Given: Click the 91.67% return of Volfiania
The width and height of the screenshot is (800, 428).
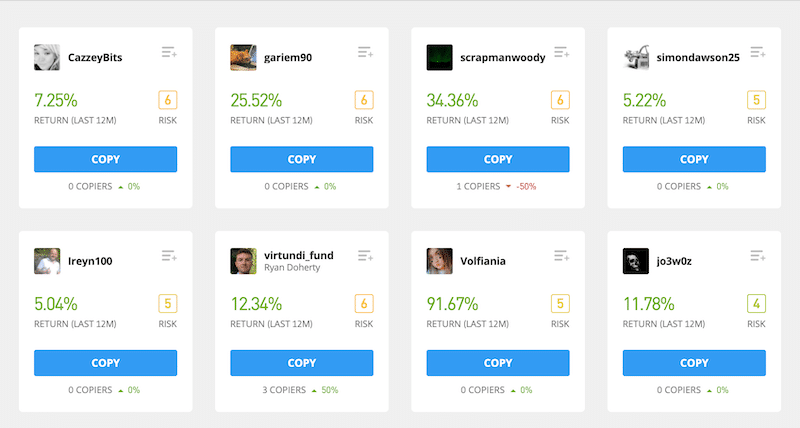Looking at the screenshot, I should click(x=452, y=304).
